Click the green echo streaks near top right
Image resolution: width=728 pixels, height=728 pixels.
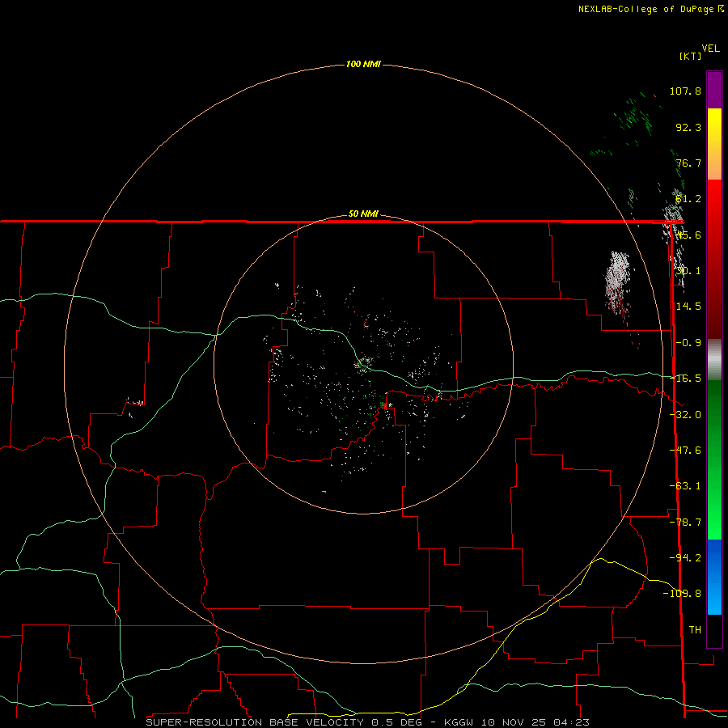[633, 116]
